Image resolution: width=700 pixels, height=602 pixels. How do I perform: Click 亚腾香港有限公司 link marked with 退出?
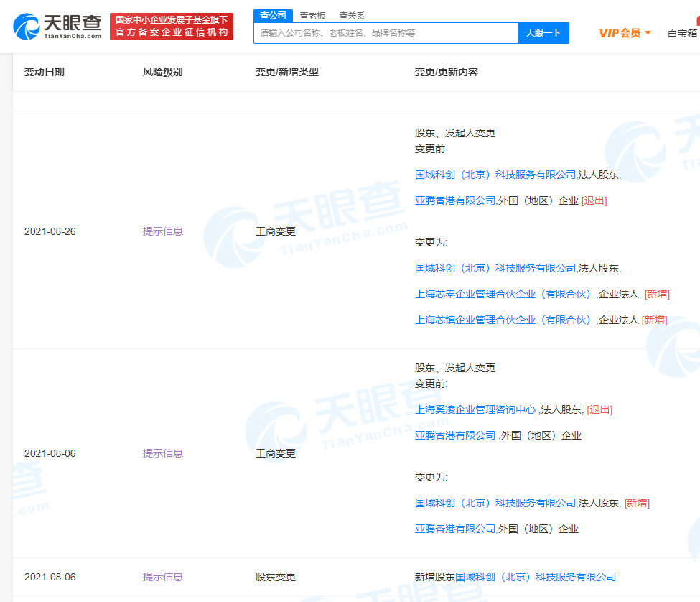[x=455, y=200]
